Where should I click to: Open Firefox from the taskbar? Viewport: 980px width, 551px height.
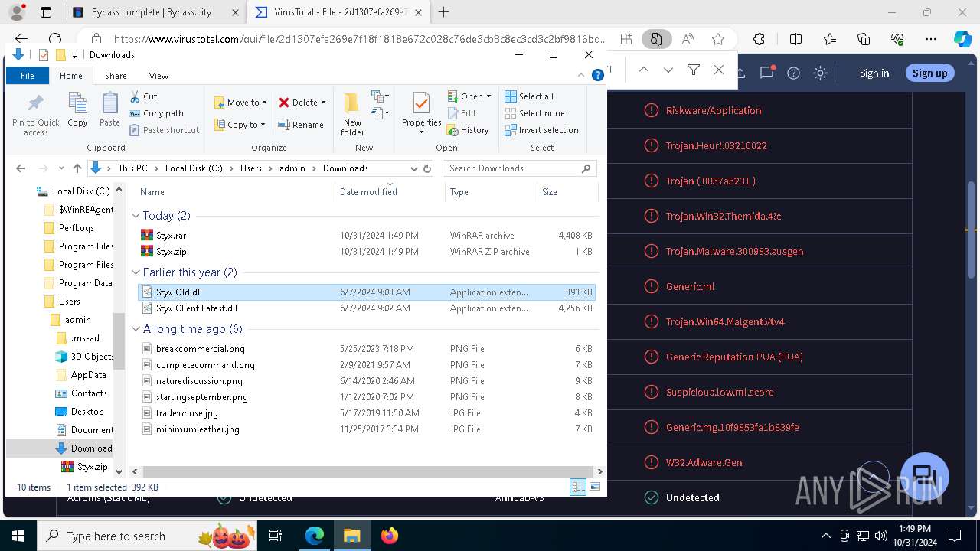point(390,536)
